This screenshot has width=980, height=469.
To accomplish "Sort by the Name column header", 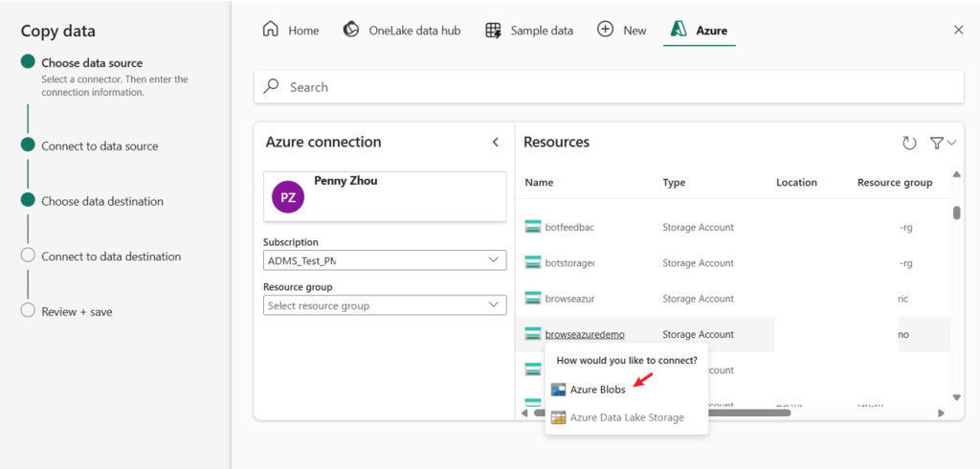I will pyautogui.click(x=539, y=183).
